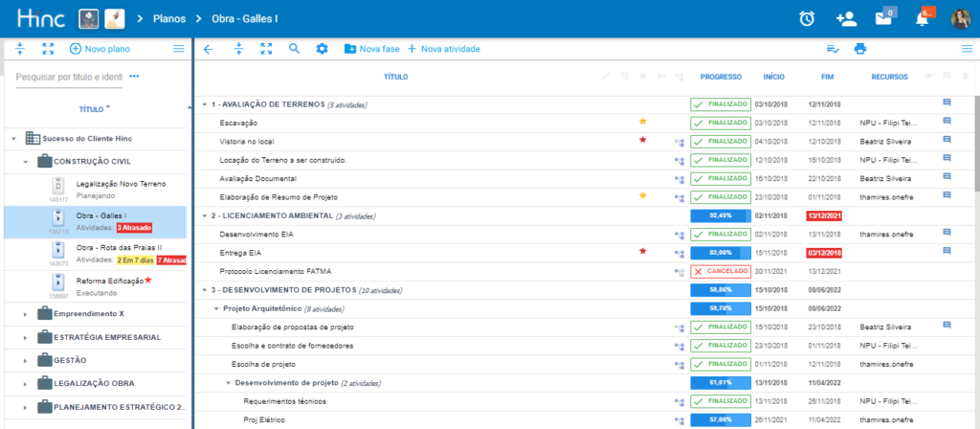Toggle red star on Entrega EIA row
Screen dimensions: 980x429
[643, 252]
